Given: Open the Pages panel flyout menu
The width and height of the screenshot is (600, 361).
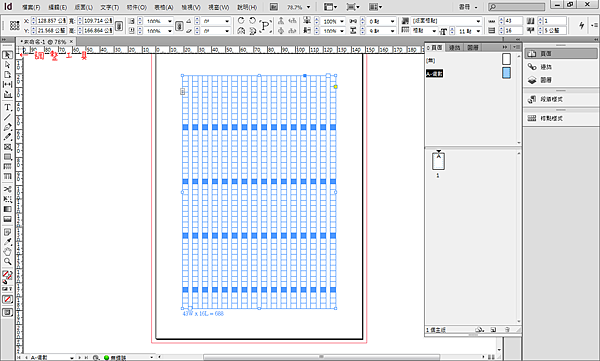Looking at the screenshot, I should coord(517,47).
